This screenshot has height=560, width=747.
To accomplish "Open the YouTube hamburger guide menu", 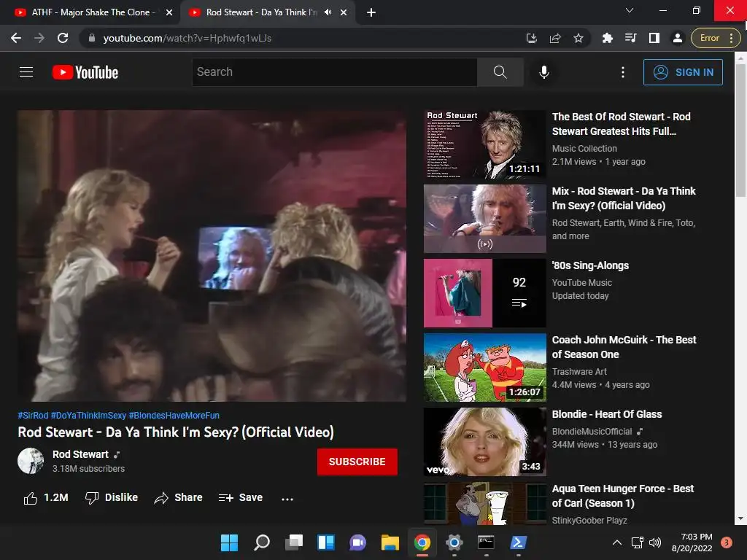I will pyautogui.click(x=26, y=72).
